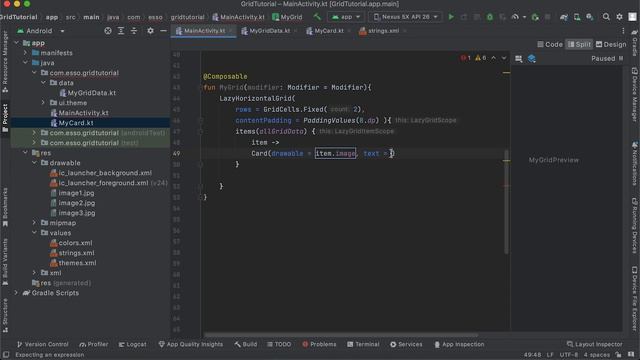Open editor tabs more-options kebab menu
The image size is (640, 360).
623,31
